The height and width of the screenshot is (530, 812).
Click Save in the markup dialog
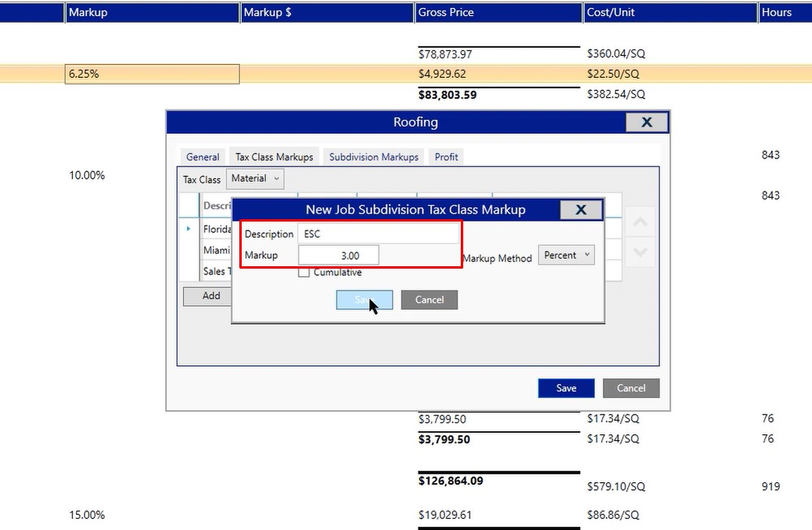pos(364,299)
